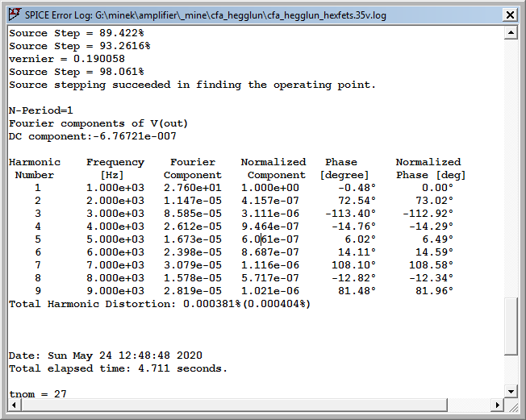The width and height of the screenshot is (526, 420).
Task: Click the fundamental component value 2.760e+01
Action: click(x=193, y=188)
